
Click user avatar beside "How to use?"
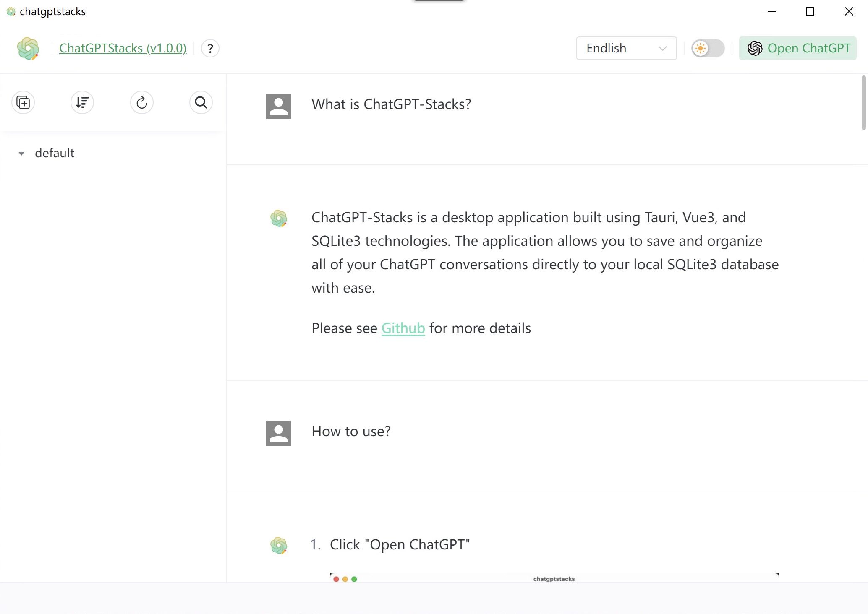279,433
